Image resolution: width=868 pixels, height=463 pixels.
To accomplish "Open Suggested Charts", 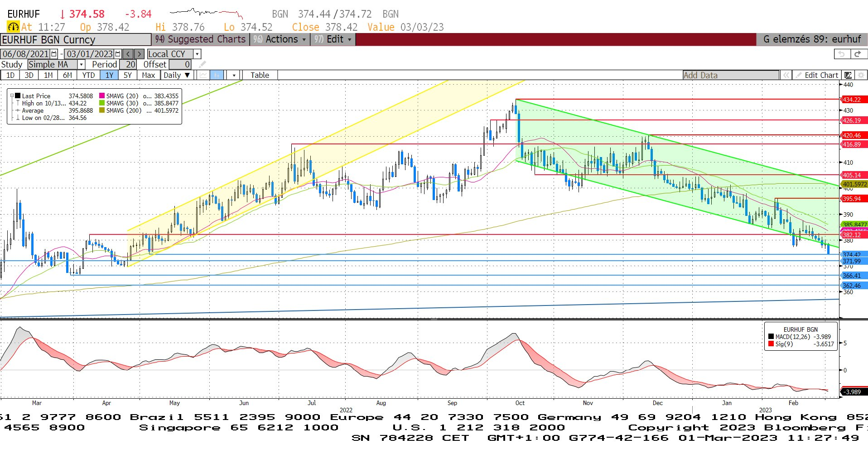I will coord(201,39).
